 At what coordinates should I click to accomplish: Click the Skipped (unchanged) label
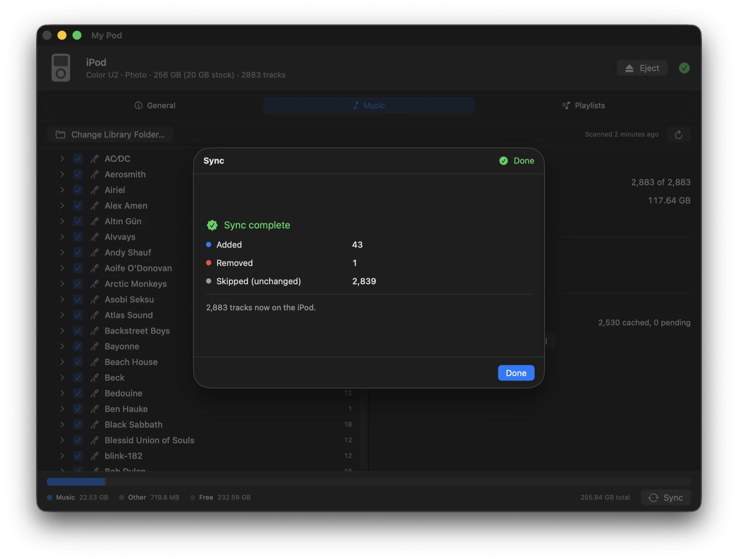[x=258, y=281]
